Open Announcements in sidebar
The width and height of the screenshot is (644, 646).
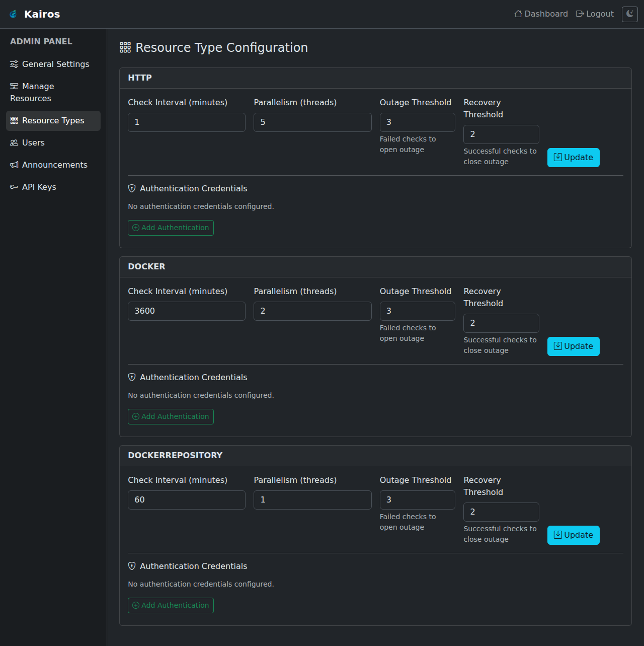coord(53,165)
